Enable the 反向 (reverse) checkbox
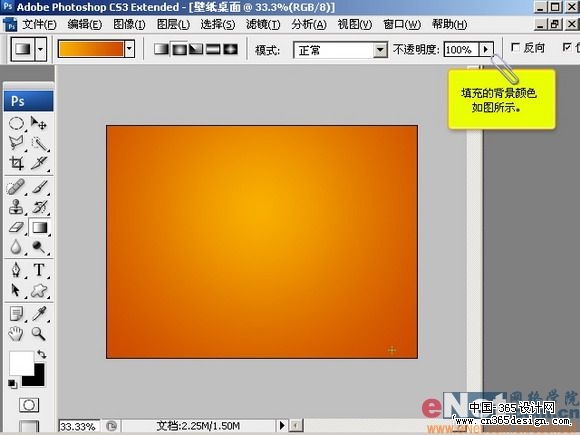The width and height of the screenshot is (580, 435). pos(515,47)
